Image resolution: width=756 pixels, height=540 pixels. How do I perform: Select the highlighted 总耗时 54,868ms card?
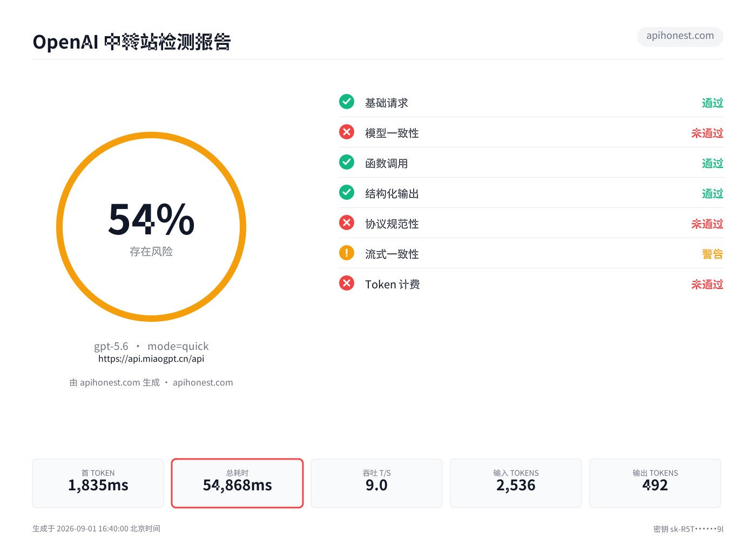point(238,483)
